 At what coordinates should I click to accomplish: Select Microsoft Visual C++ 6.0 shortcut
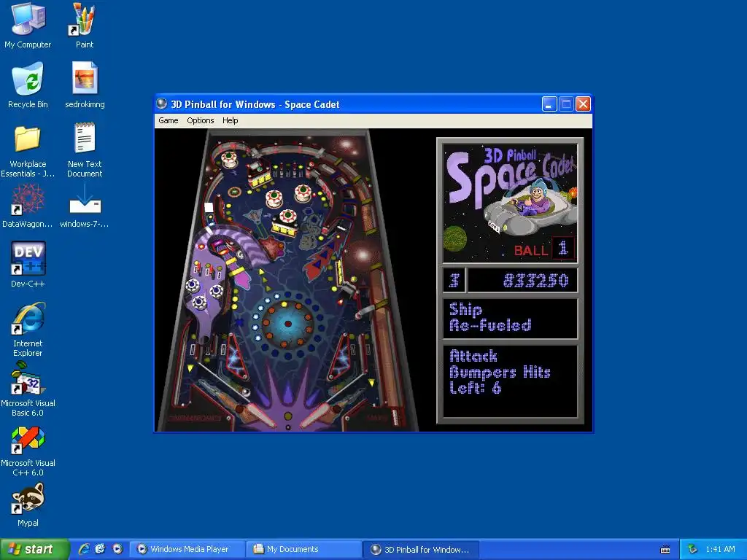[28, 451]
